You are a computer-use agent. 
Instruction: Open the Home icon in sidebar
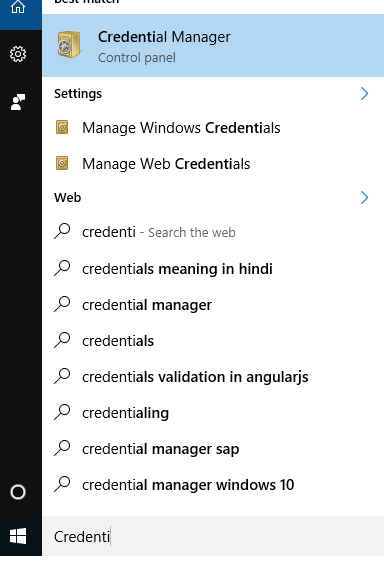coord(18,7)
